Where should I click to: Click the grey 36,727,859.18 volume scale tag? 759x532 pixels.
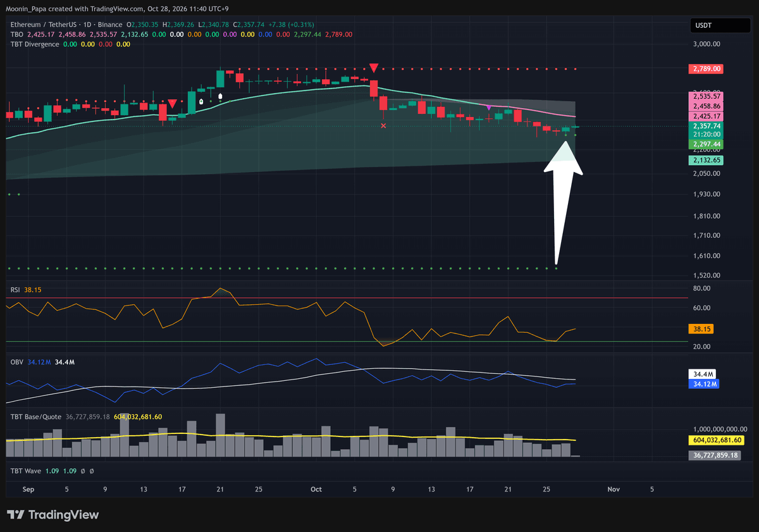(714, 455)
